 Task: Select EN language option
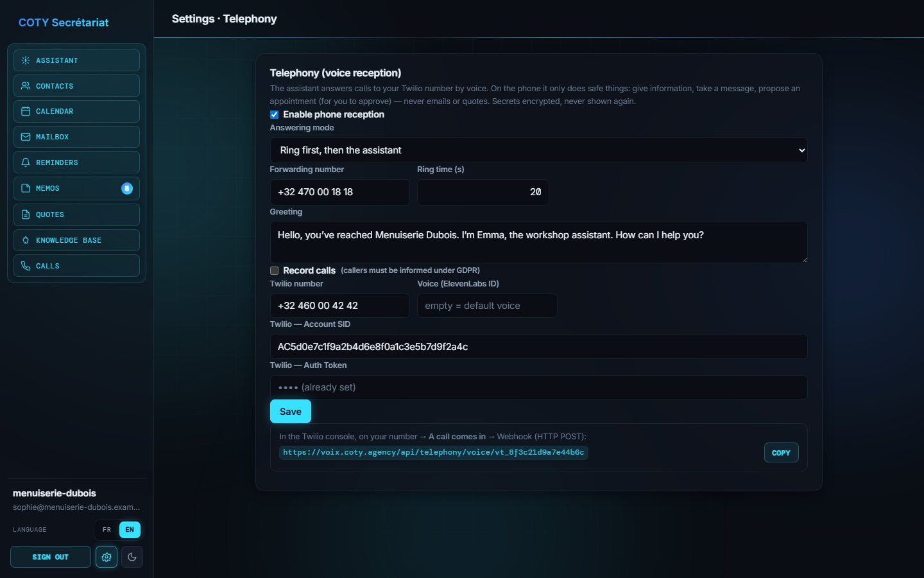130,530
